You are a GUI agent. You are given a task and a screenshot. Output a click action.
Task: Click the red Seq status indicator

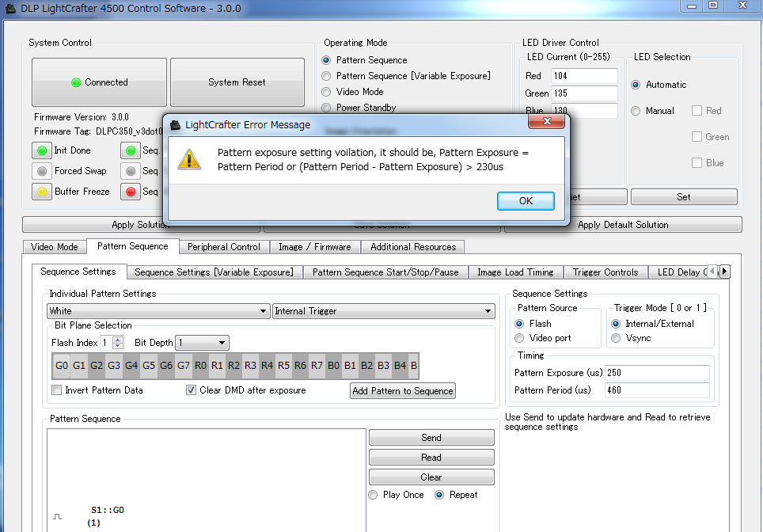pos(131,192)
